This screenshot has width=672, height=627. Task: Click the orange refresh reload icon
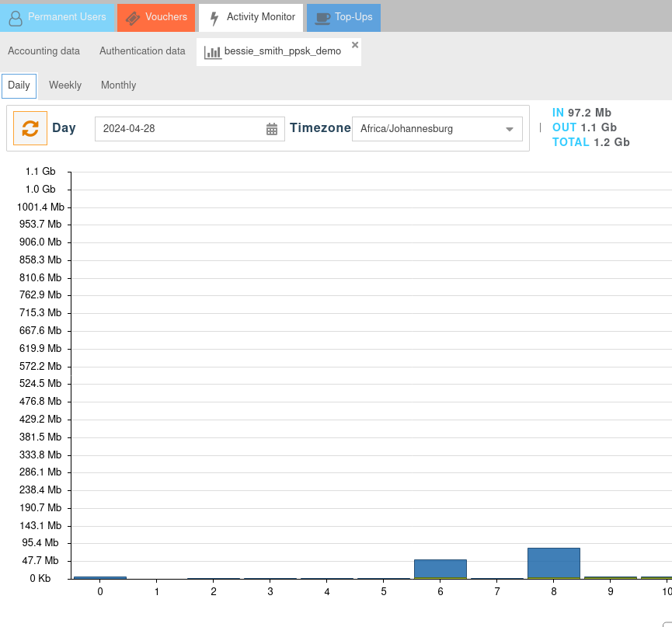[30, 128]
